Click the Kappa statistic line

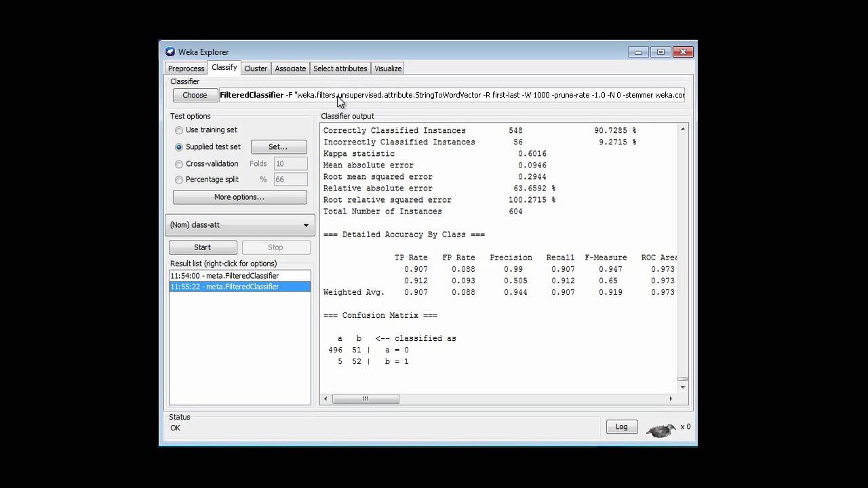tap(435, 154)
